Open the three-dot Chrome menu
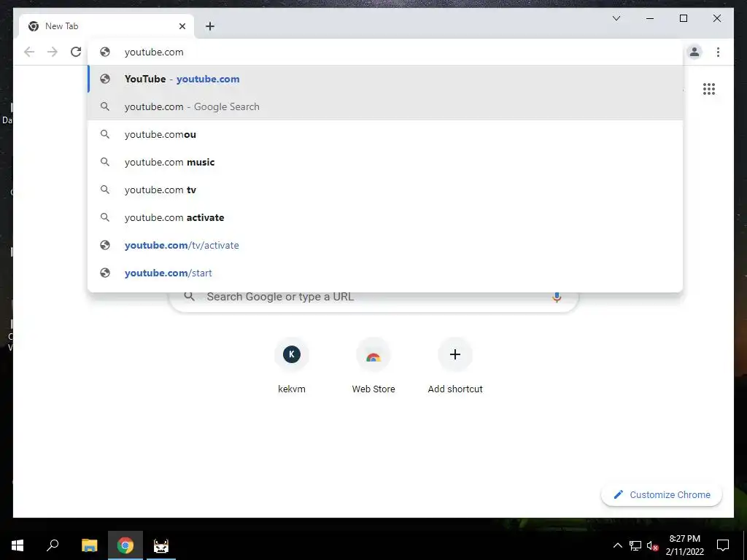 718,52
